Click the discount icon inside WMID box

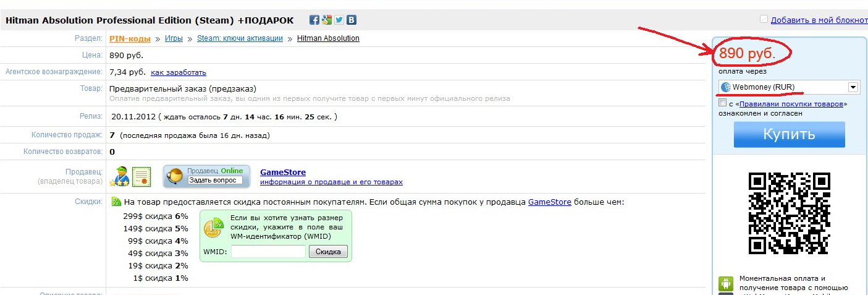coord(213,228)
